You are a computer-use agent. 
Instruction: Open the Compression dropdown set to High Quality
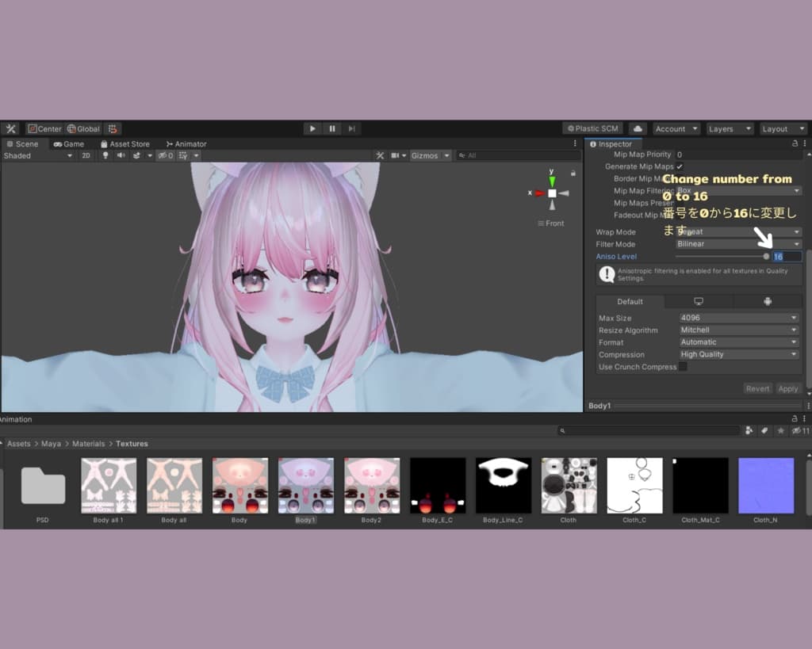coord(739,354)
